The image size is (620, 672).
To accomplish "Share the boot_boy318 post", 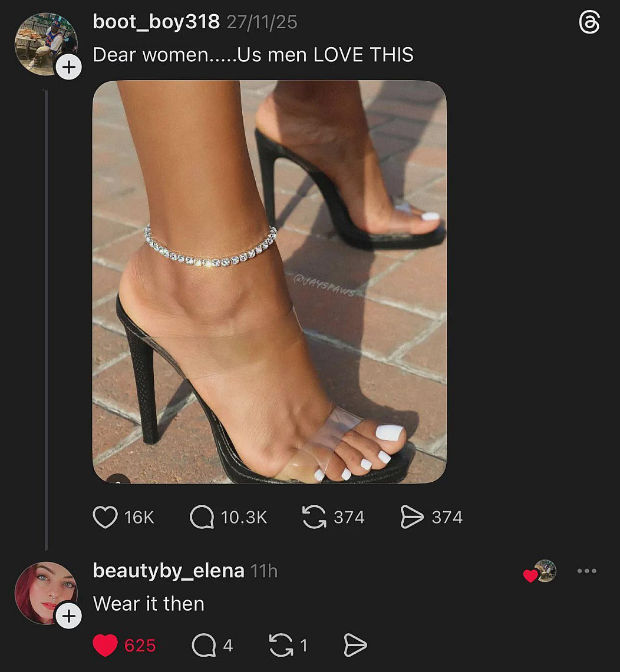I will pos(412,518).
